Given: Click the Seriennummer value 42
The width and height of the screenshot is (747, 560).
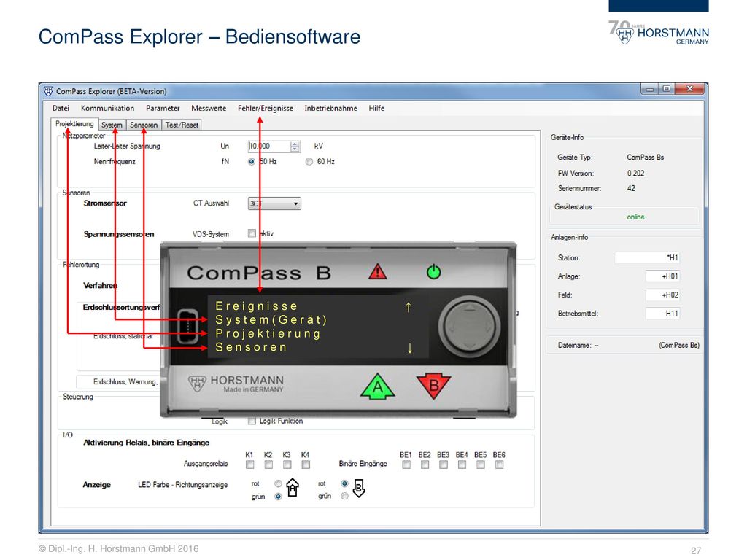Looking at the screenshot, I should [631, 188].
